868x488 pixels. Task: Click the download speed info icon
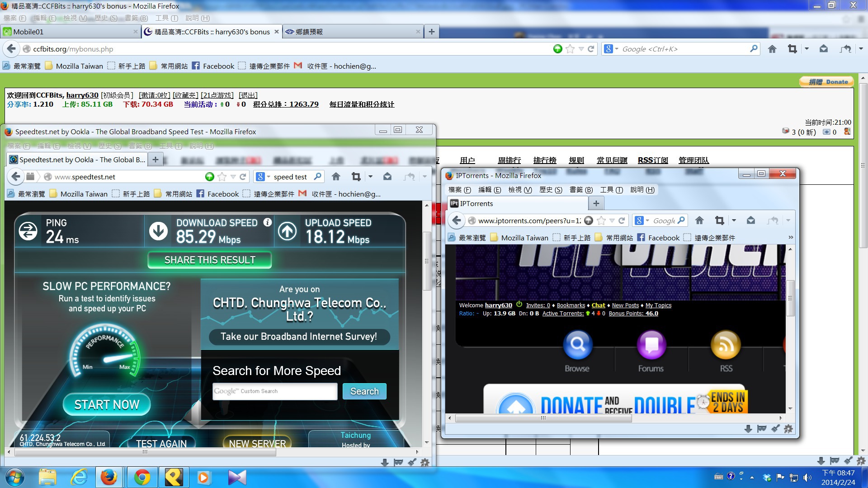[268, 222]
